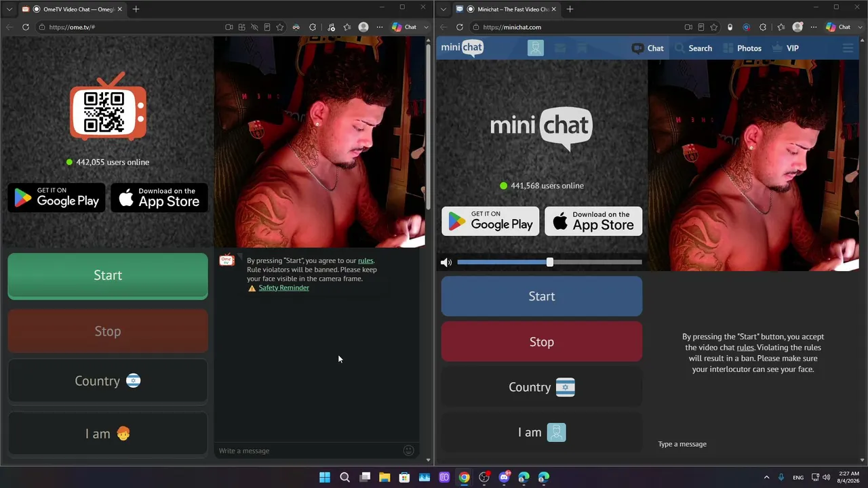Open the profile avatar in OmeTV browser window
Screen dimensions: 868x488
[x=363, y=27]
